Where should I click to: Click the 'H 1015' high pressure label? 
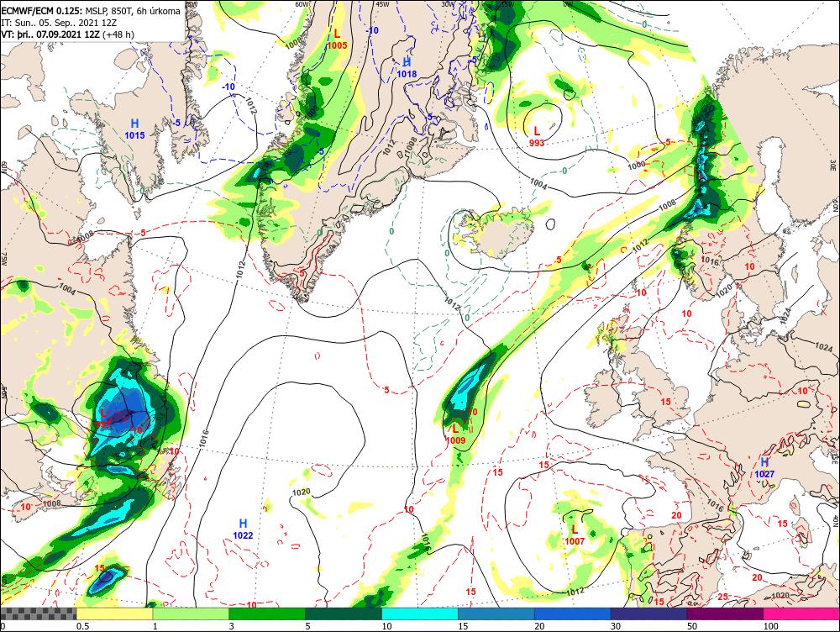[x=134, y=129]
